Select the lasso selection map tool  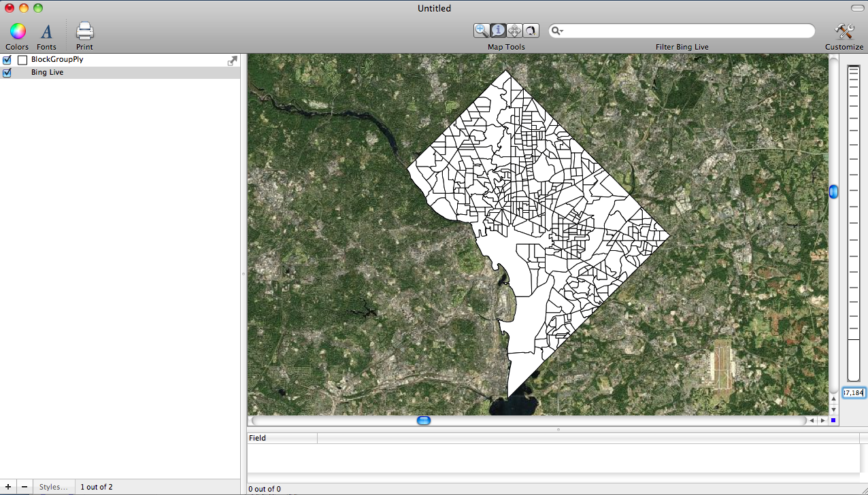531,30
